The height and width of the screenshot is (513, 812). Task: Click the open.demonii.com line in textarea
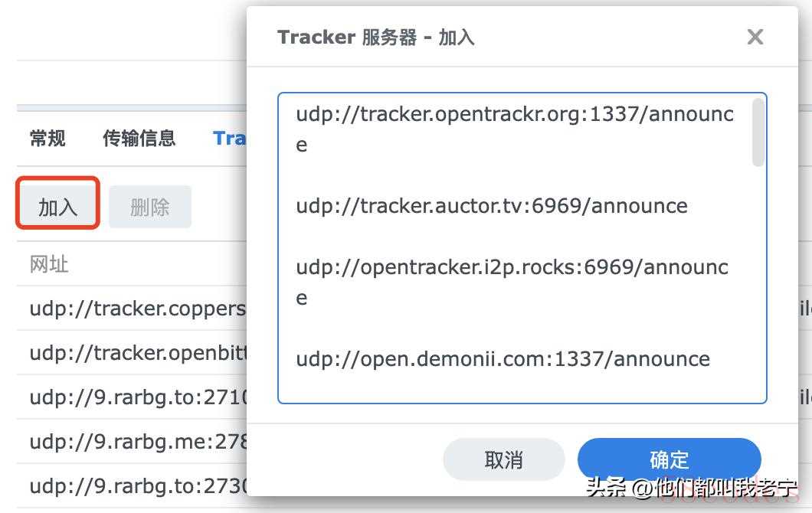pos(503,359)
